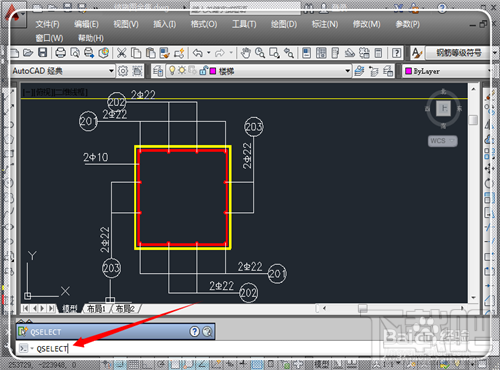Click the QSELECT suggestion help button
This screenshot has width=500, height=370.
coord(195,331)
